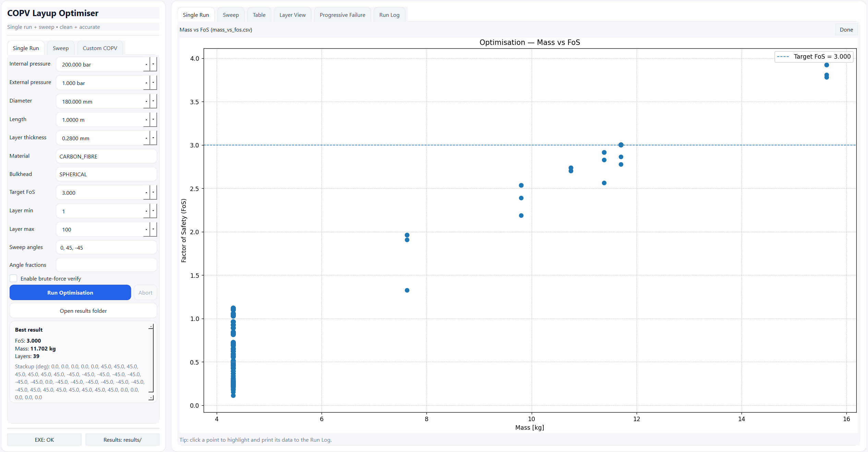Image resolution: width=868 pixels, height=452 pixels.
Task: Open the Layer View tab
Action: point(292,15)
